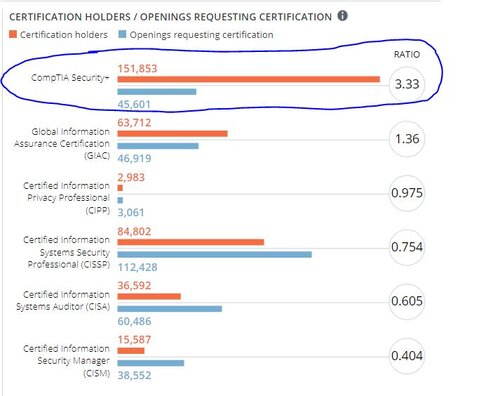Select the 45,601 openings value
This screenshot has width=500, height=396.
coord(134,104)
